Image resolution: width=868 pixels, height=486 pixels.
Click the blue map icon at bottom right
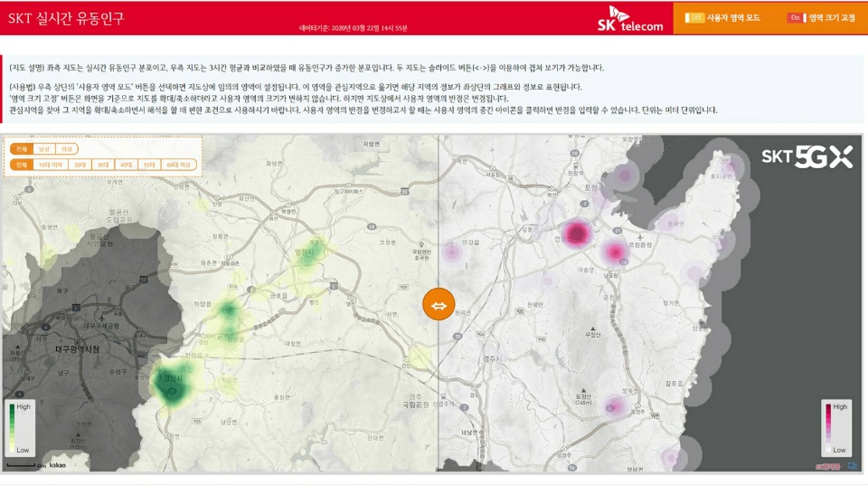point(851,466)
